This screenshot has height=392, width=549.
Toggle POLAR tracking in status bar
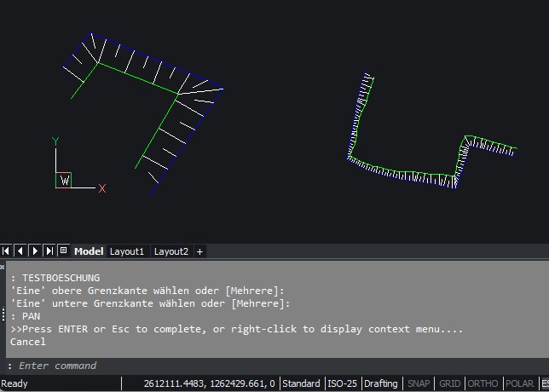pos(520,383)
